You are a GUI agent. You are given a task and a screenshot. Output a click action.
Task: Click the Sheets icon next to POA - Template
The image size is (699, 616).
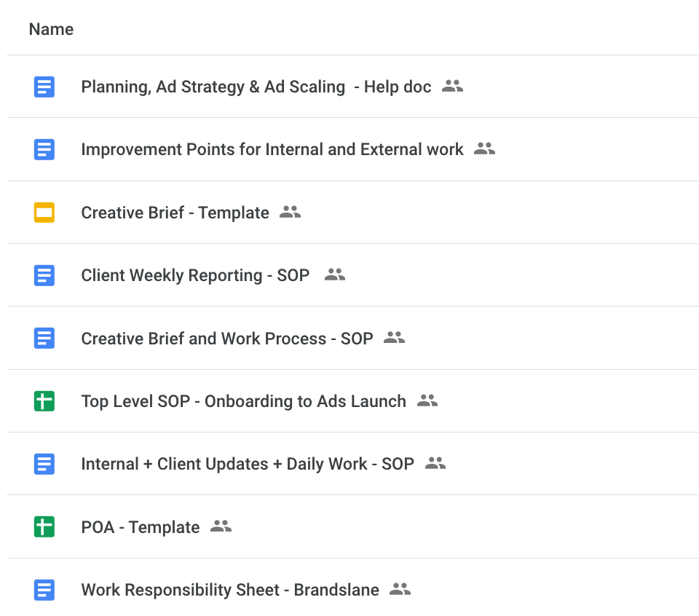(x=44, y=527)
